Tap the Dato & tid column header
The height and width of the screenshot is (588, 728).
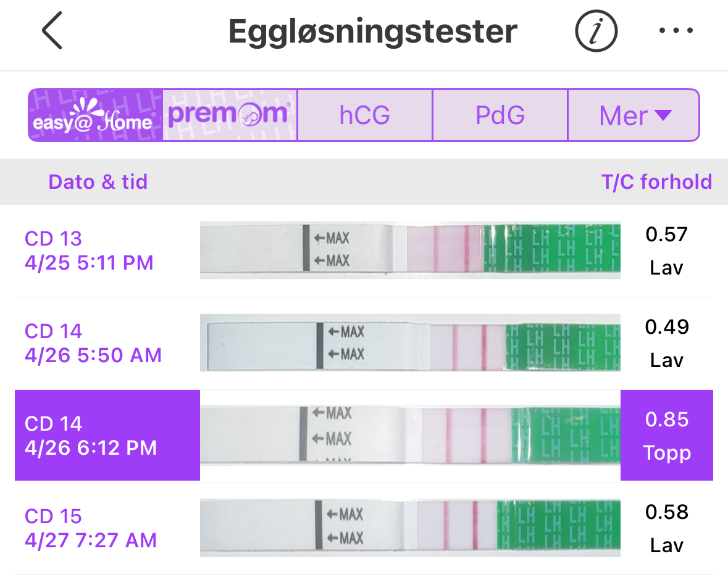[98, 182]
